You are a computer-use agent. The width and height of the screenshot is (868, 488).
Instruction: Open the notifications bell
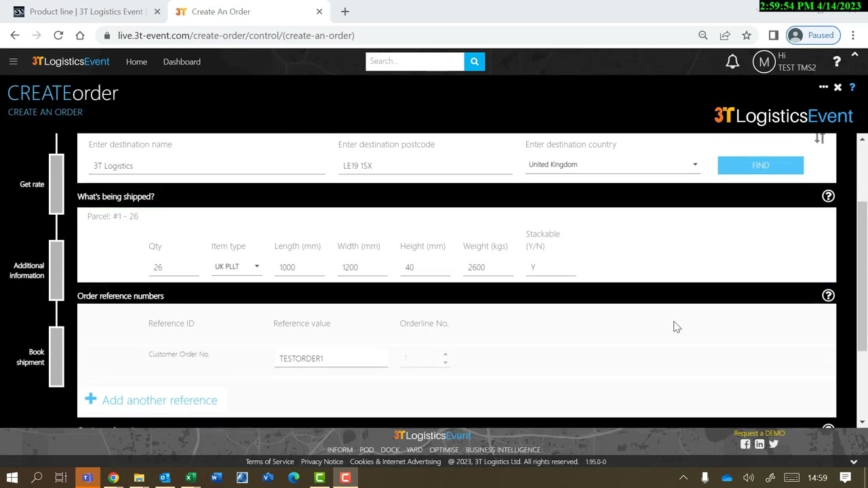pyautogui.click(x=732, y=62)
